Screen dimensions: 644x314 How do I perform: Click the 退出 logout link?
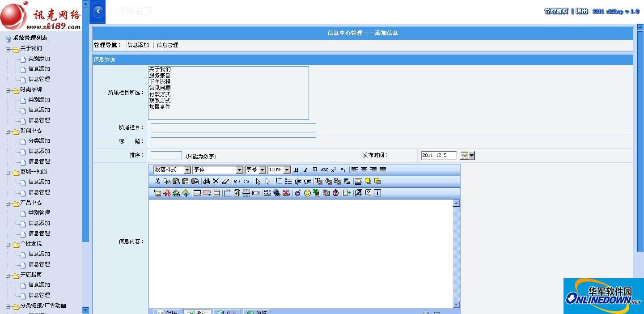[582, 11]
